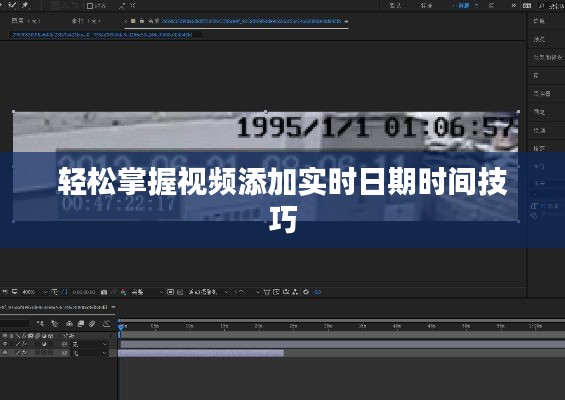The image size is (565, 400).
Task: Click the motion blur enable icon in timeline
Action: click(92, 324)
